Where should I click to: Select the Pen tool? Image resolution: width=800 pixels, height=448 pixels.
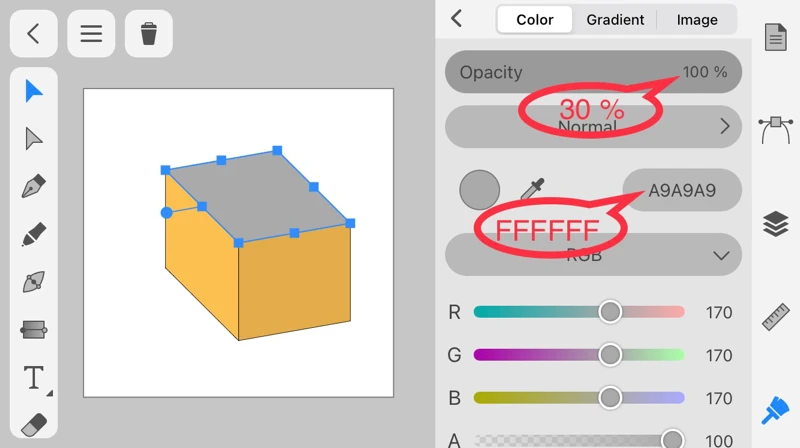[34, 187]
